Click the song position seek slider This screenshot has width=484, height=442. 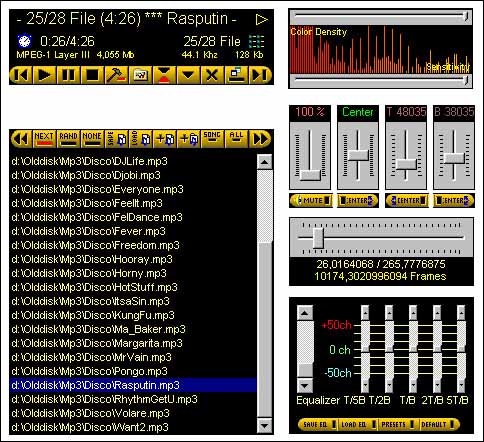[381, 238]
